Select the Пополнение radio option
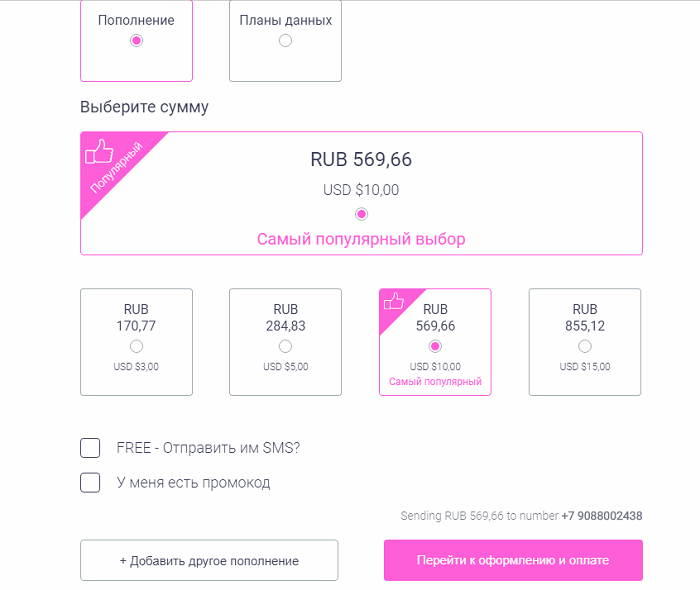This screenshot has width=700, height=590. coord(136,41)
